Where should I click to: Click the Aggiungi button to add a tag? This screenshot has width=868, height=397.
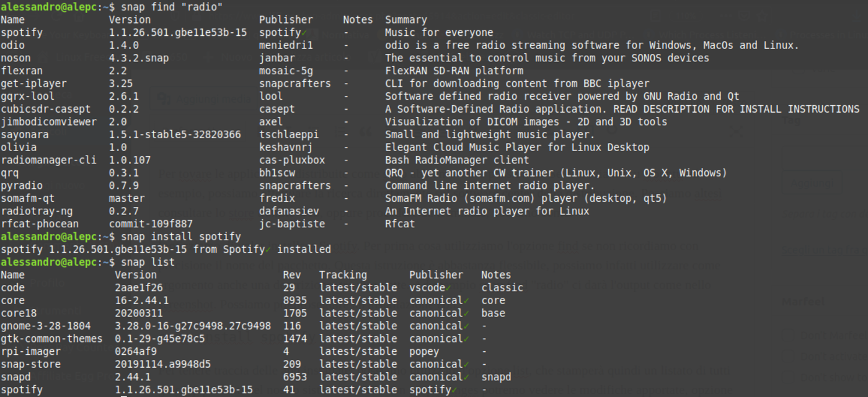point(811,182)
